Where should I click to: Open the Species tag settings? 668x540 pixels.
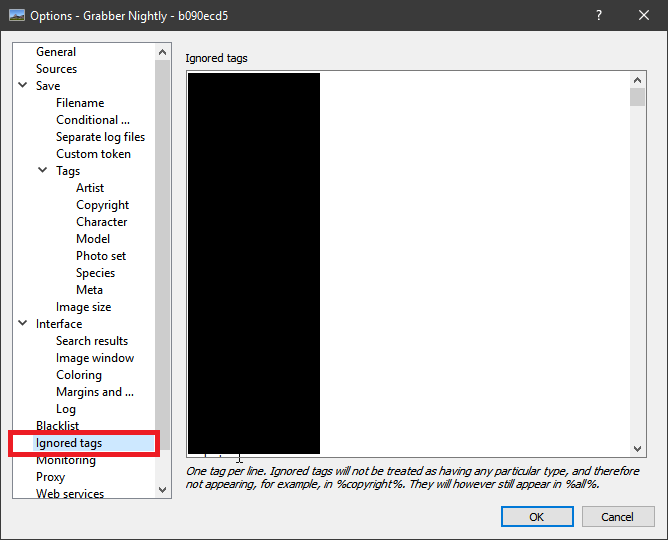tap(95, 273)
